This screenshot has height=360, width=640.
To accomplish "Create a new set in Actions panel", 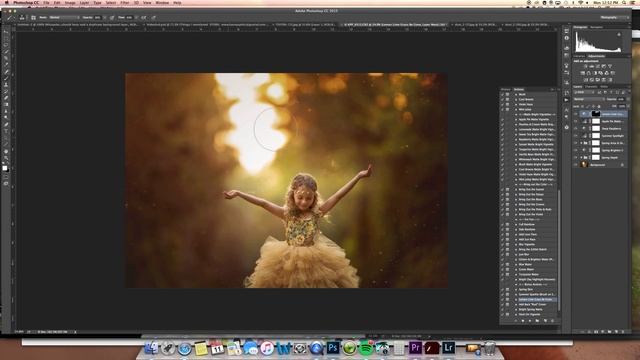I will [537, 321].
